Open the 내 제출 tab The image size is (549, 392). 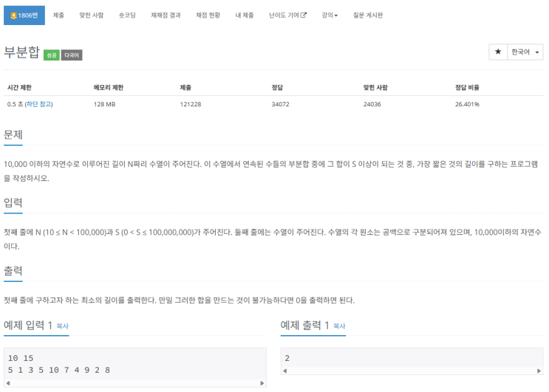click(x=245, y=16)
